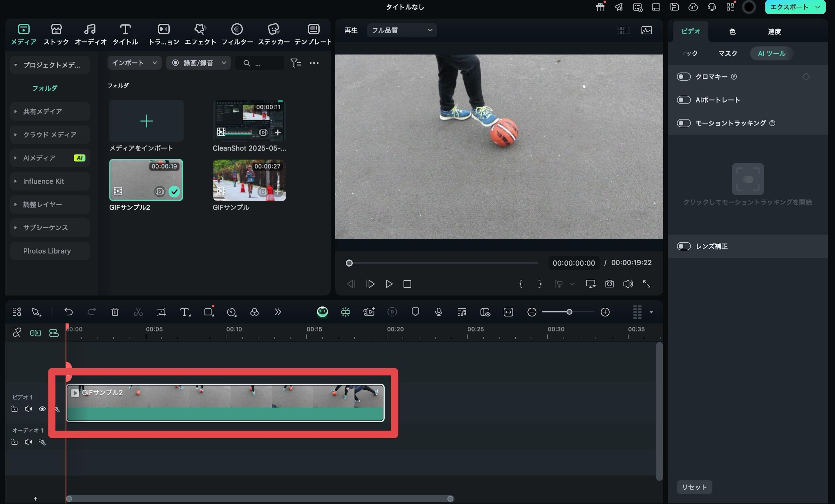Open the フィルター tab

(x=237, y=34)
